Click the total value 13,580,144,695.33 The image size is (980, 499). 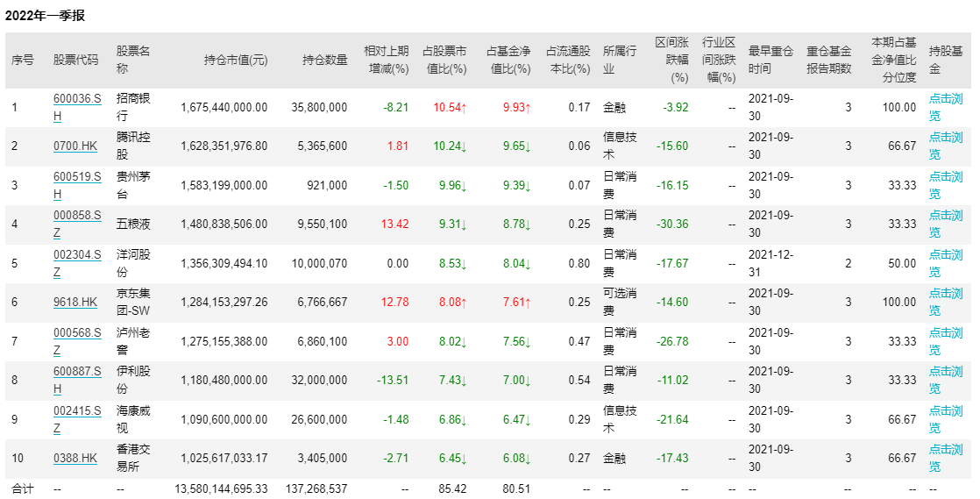(221, 489)
